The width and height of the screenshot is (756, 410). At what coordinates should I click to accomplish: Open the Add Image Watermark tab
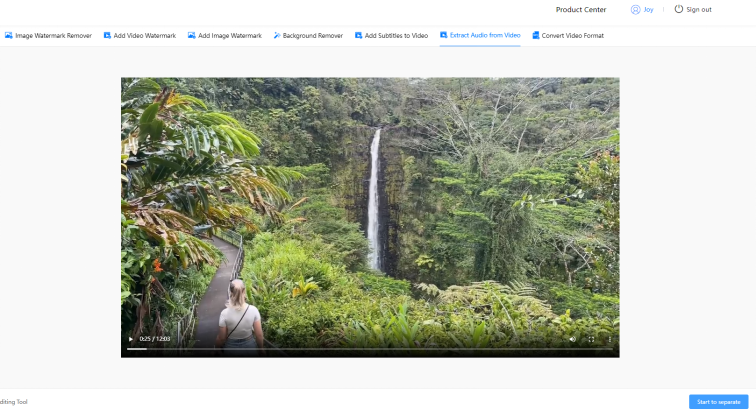[x=225, y=36]
